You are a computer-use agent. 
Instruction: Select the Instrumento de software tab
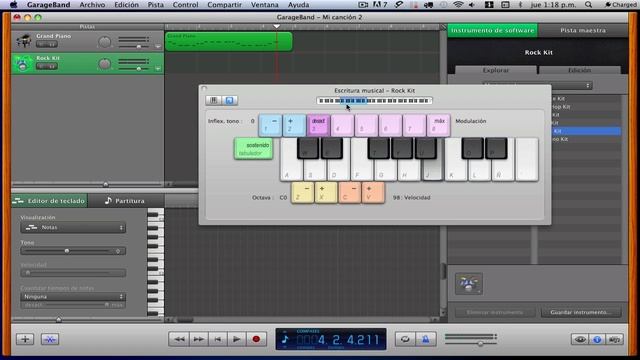(493, 30)
